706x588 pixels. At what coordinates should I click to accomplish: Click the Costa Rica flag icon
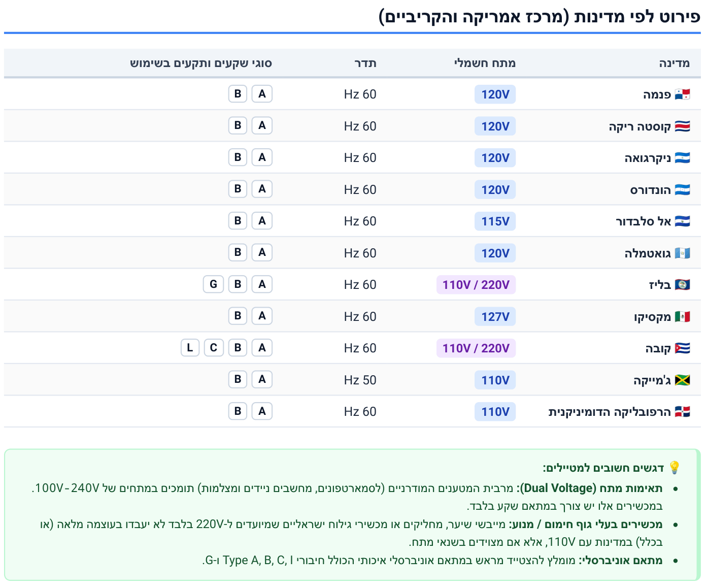click(682, 126)
